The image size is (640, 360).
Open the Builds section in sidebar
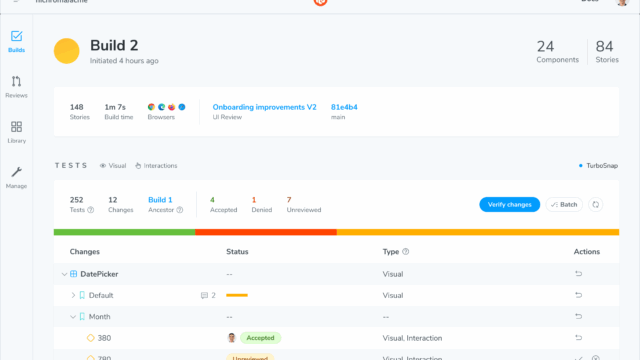click(x=16, y=42)
